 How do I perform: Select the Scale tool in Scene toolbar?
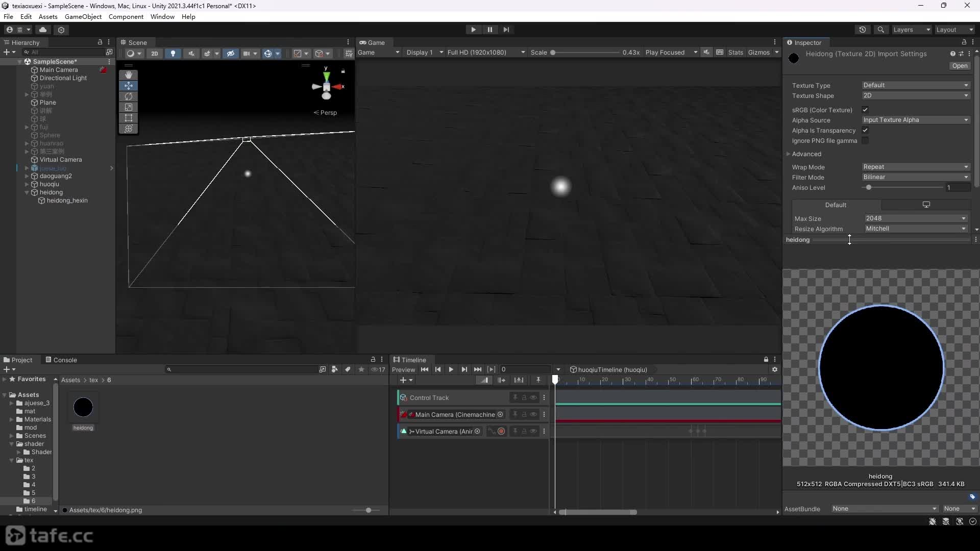(129, 107)
